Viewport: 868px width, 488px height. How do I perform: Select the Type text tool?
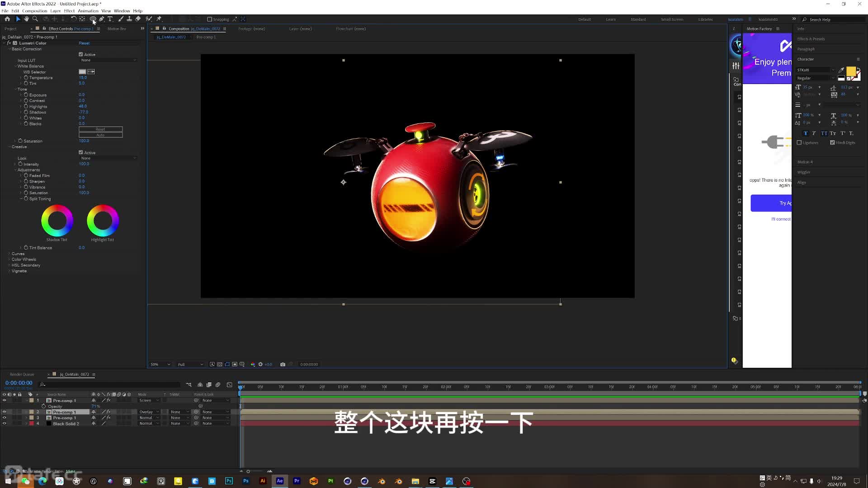point(110,19)
